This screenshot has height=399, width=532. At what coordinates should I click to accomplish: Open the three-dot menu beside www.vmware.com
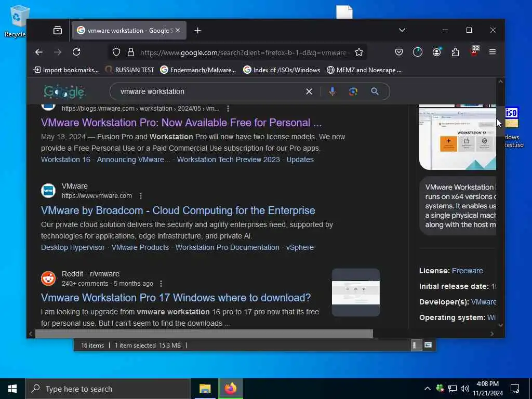pyautogui.click(x=140, y=196)
